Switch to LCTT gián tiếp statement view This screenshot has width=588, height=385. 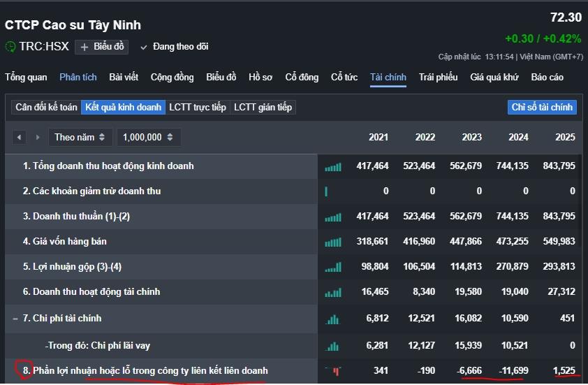(x=263, y=108)
